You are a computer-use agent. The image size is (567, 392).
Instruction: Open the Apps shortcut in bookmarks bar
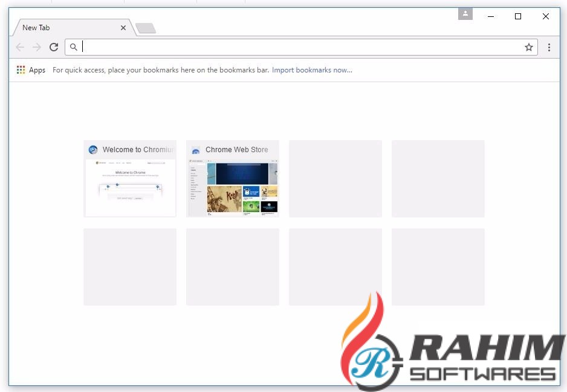click(31, 69)
